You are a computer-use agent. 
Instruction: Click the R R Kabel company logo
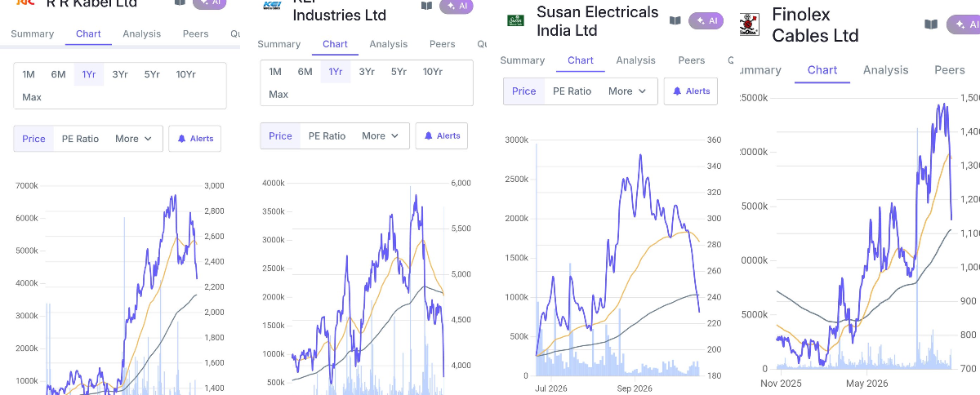(x=25, y=2)
